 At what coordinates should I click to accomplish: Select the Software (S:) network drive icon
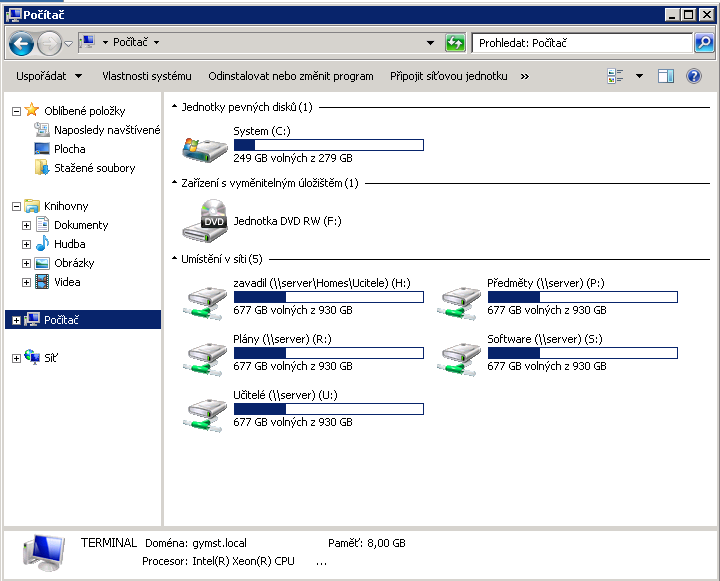[459, 359]
